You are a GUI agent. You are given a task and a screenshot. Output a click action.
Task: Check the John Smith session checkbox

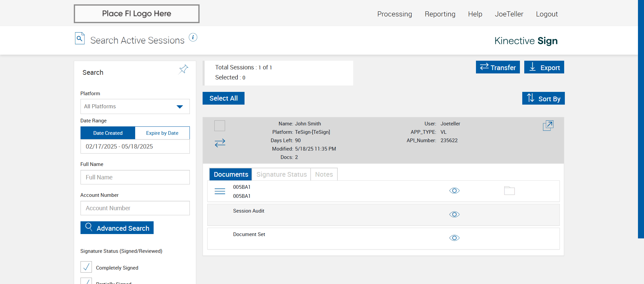click(220, 126)
